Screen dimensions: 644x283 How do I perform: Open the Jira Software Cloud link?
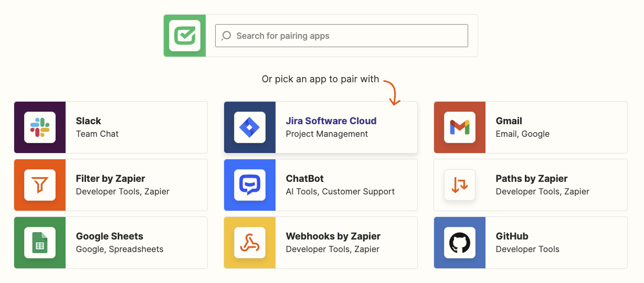331,121
